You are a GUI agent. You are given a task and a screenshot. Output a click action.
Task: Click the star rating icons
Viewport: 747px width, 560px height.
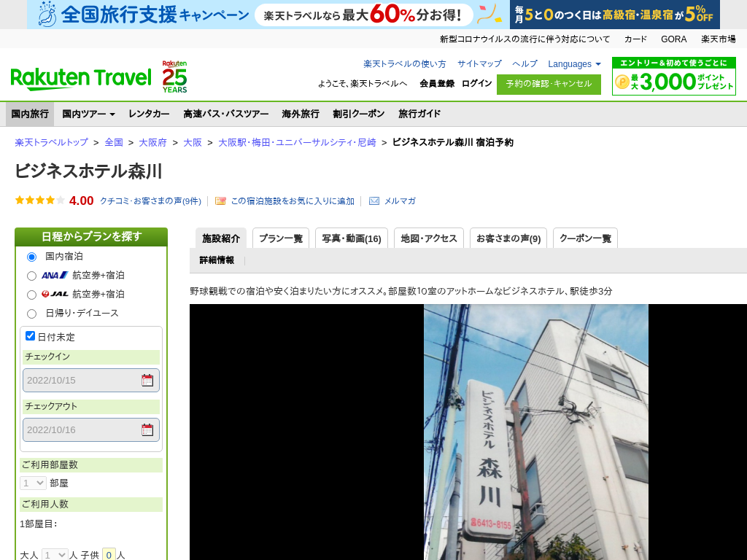40,201
